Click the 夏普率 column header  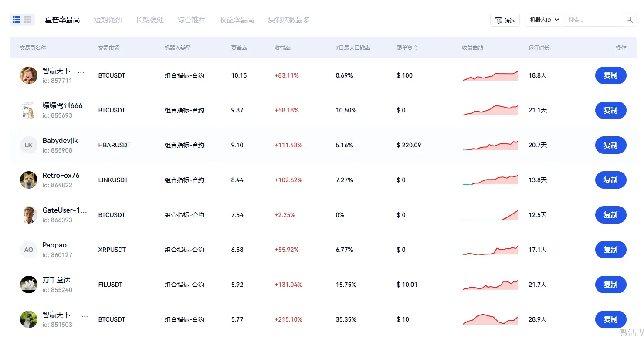pos(239,48)
